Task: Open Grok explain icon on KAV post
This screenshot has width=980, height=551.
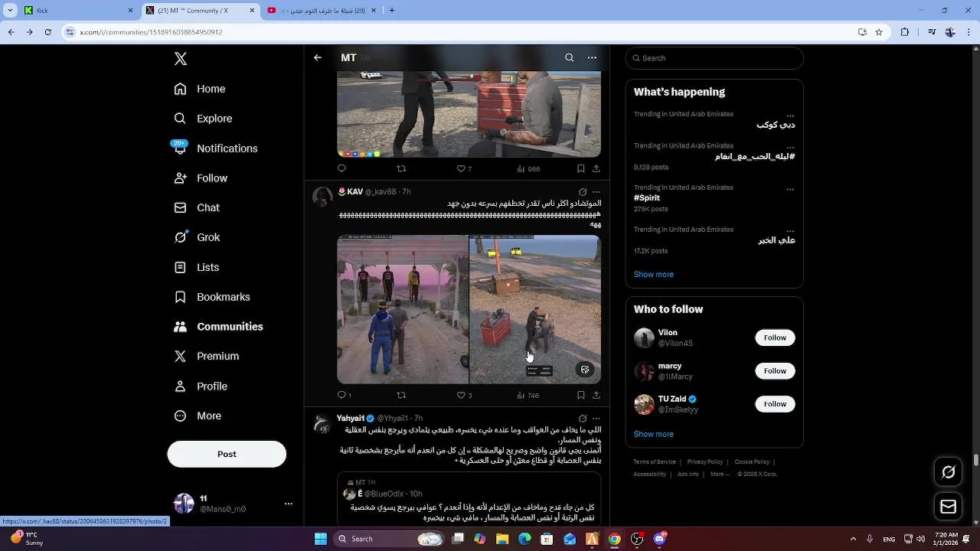Action: pos(583,192)
